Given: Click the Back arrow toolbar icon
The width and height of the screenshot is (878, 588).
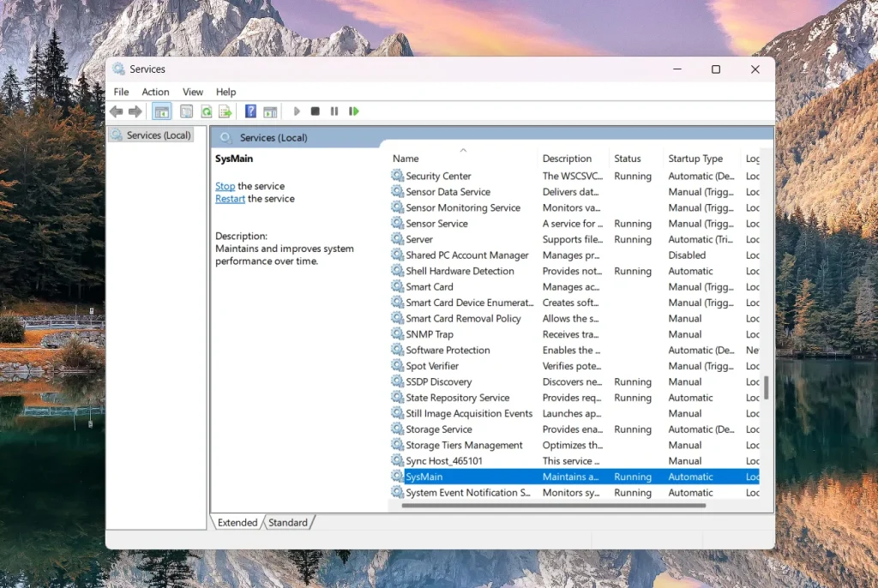Looking at the screenshot, I should click(117, 111).
